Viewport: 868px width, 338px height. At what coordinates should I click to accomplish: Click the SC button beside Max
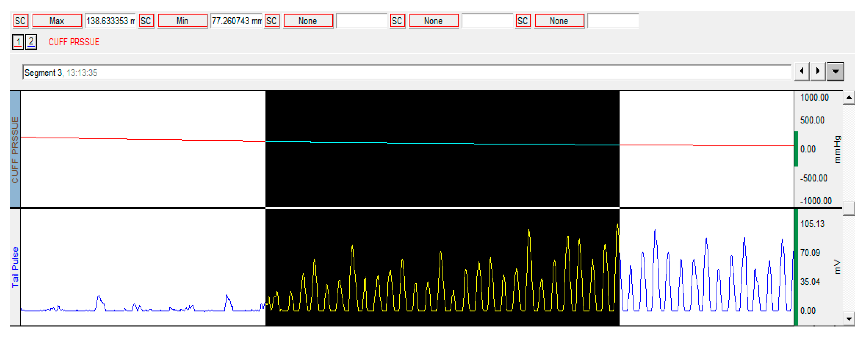[21, 21]
